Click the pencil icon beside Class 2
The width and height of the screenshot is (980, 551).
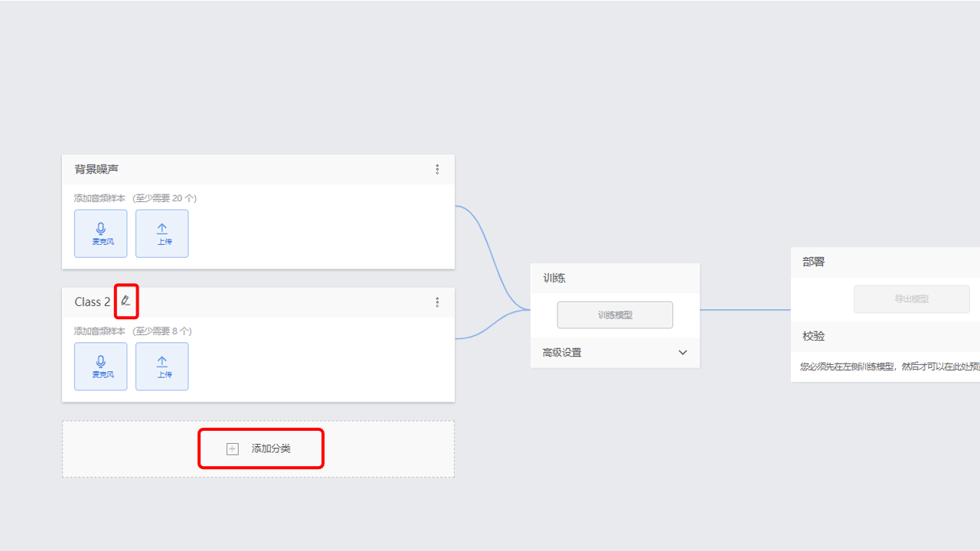[126, 302]
